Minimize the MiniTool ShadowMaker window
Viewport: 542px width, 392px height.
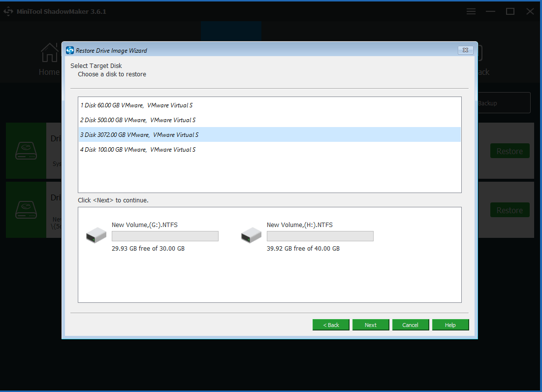click(490, 11)
